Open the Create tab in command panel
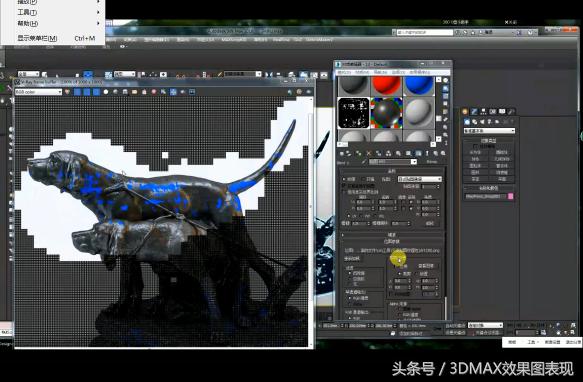The image size is (583, 382). coord(465,111)
